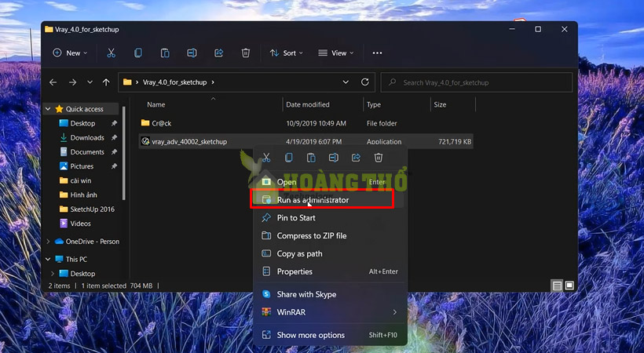Click the Copy icon in the context menu

289,158
